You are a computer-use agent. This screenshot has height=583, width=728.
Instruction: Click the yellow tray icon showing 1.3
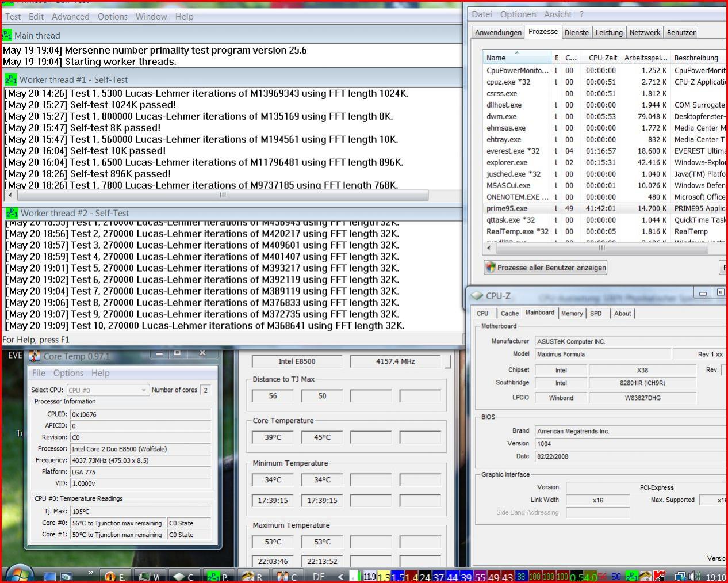(x=384, y=577)
